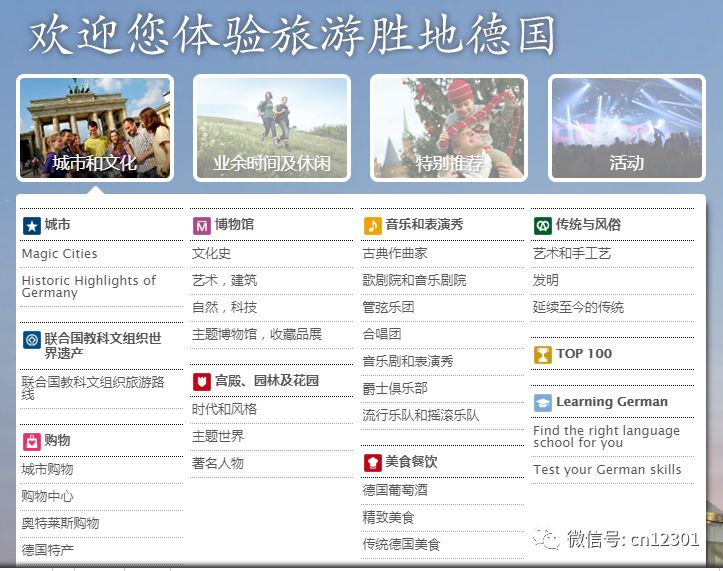Screen dimensions: 723x571
Task: Click the trophy TOP 100 icon
Action: point(543,355)
